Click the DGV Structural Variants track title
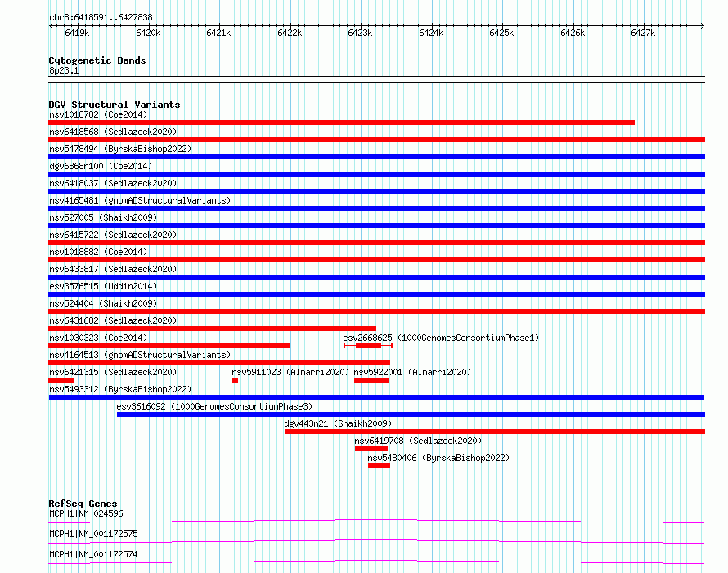Viewport: 728px width, 573px height. pyautogui.click(x=115, y=105)
